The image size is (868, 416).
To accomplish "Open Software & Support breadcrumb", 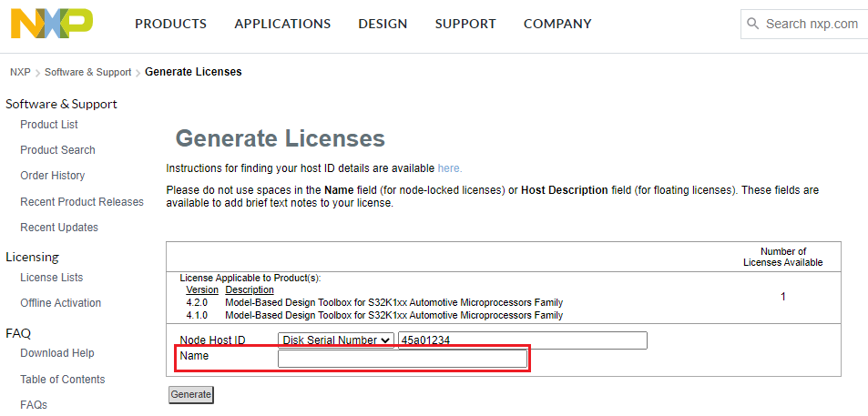I will point(87,72).
